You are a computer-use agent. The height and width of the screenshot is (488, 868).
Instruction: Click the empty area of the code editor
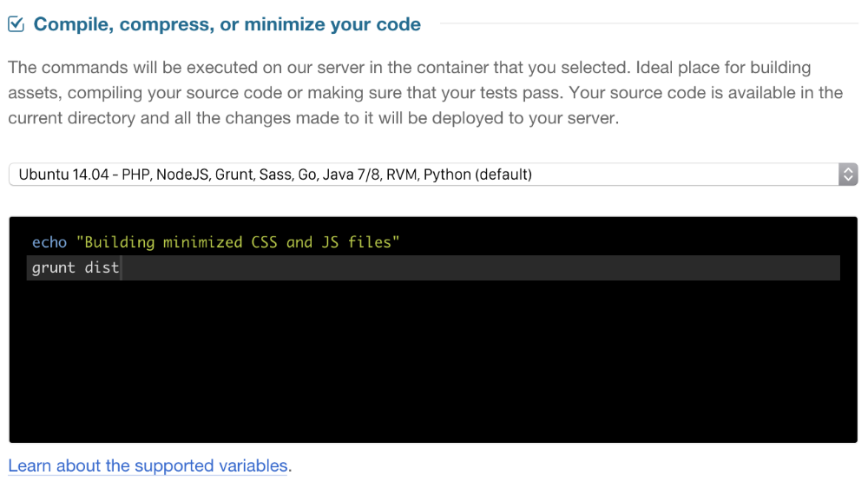[433, 360]
